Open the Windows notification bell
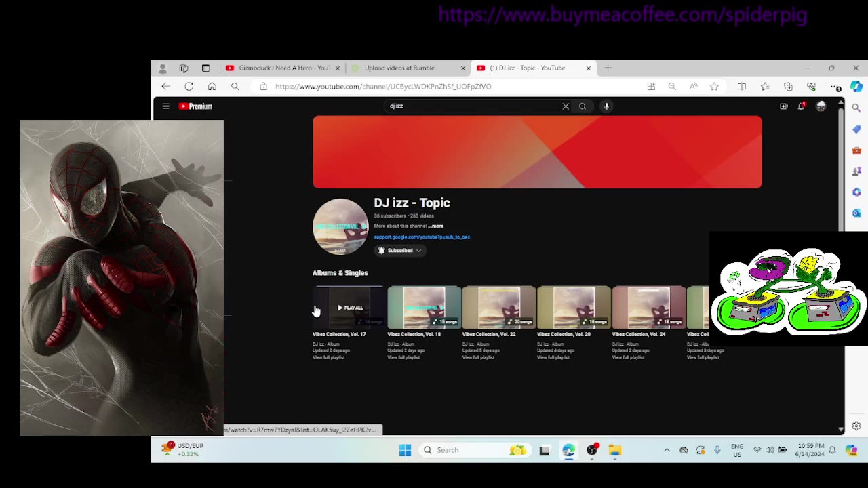The height and width of the screenshot is (488, 868). (x=832, y=450)
